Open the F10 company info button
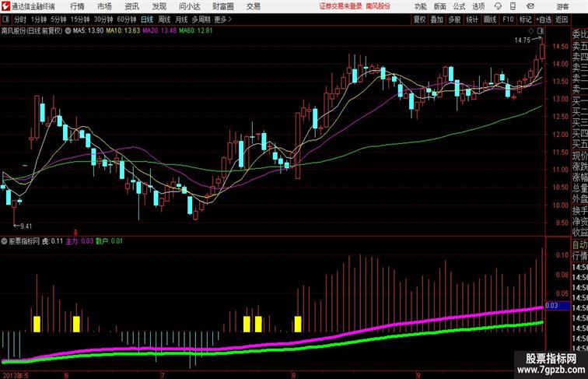Screen dimensions: 588x379 coord(508,19)
